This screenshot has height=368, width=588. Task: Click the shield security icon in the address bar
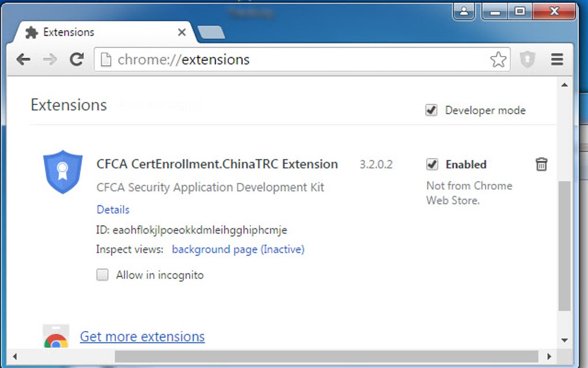[x=527, y=59]
